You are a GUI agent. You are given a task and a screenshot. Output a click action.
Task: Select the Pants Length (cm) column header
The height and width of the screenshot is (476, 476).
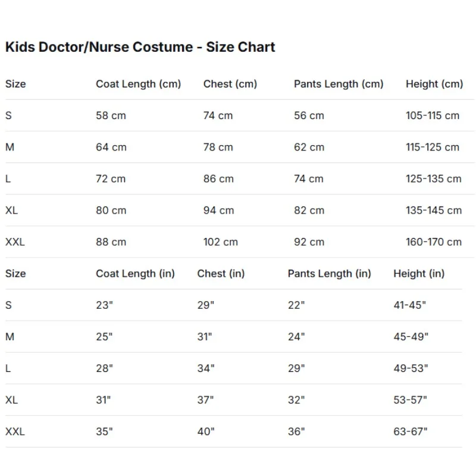click(x=339, y=84)
